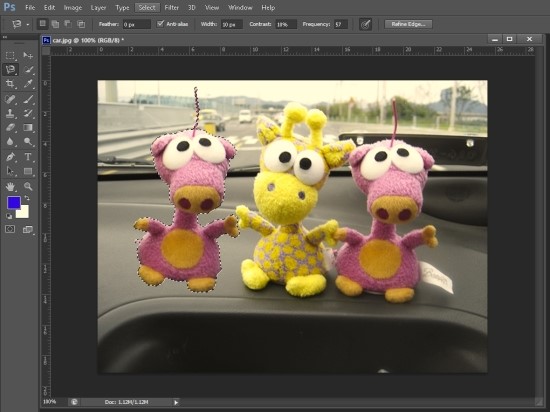Click the Feather input field

[136, 24]
